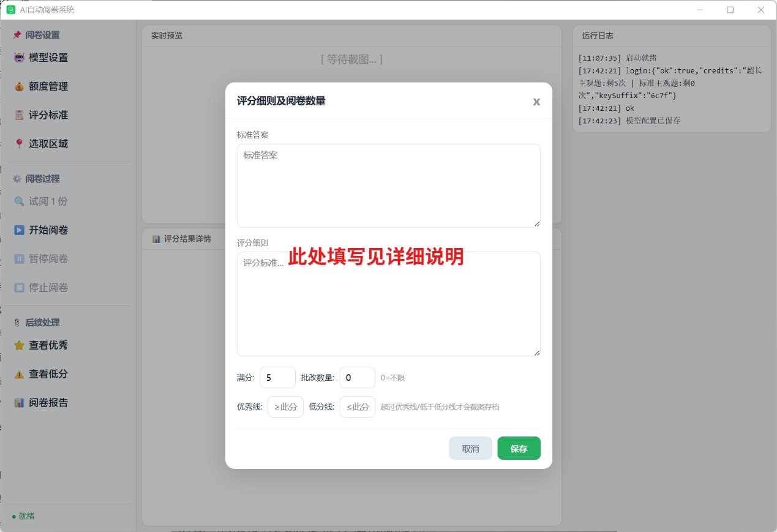
Task: Click the resize grip of 评分细则 text area
Action: coord(537,353)
